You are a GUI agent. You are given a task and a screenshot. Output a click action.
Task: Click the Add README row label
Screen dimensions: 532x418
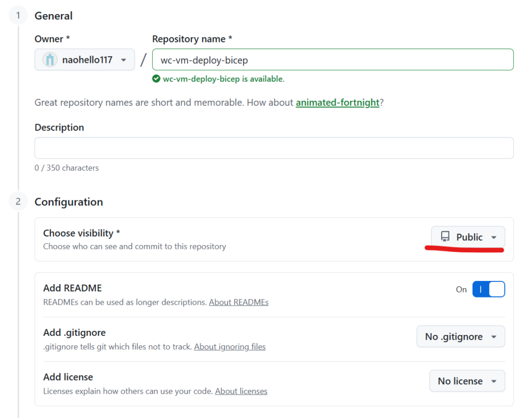click(x=72, y=288)
